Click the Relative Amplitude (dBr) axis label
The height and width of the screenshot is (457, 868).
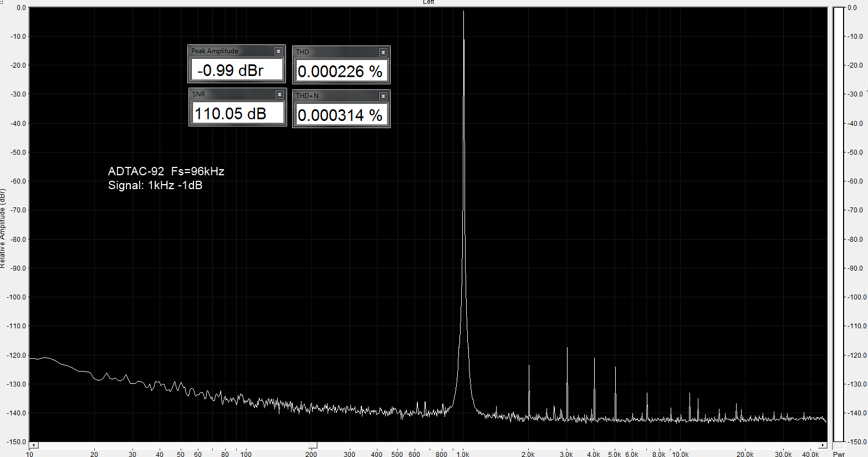pos(3,228)
